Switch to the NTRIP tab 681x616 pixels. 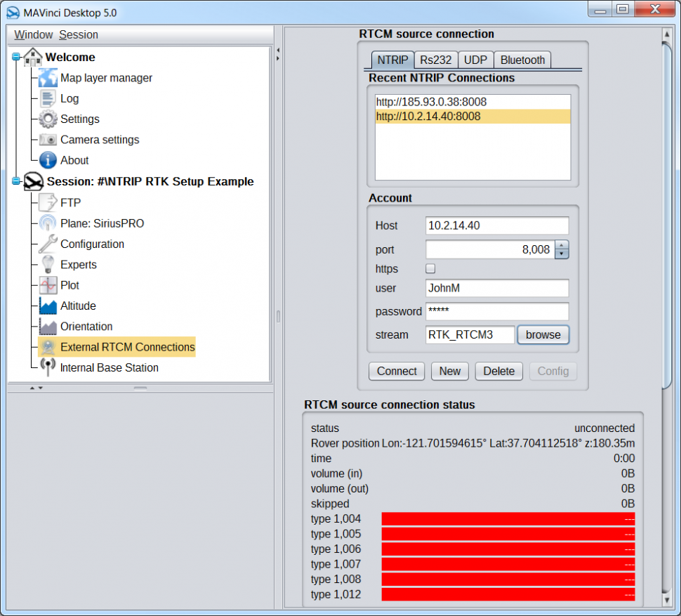(392, 60)
